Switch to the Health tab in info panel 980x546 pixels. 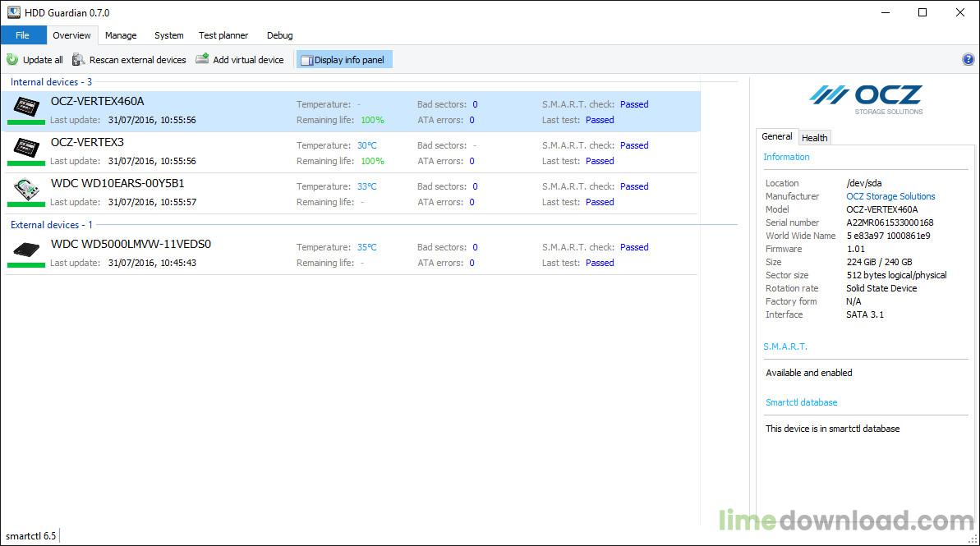815,138
